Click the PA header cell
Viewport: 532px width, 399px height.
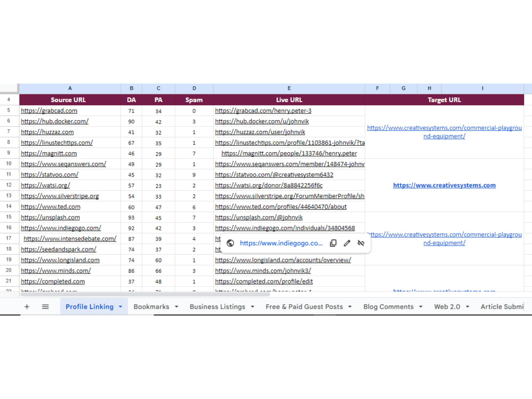(x=159, y=100)
